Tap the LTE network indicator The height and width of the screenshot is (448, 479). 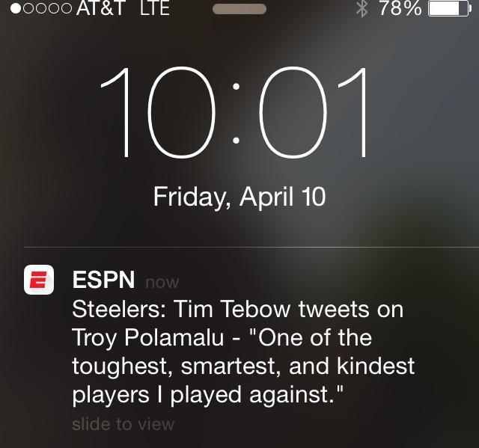point(153,9)
